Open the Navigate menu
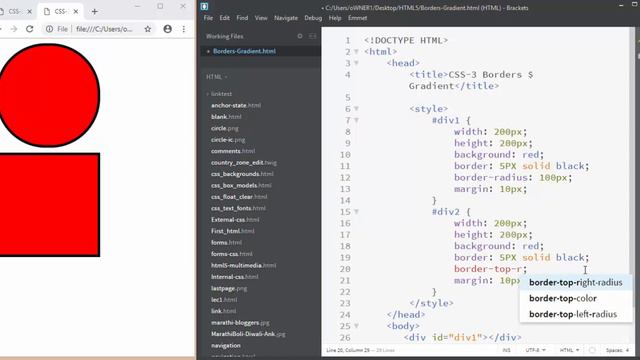The height and width of the screenshot is (360, 640). [x=286, y=18]
